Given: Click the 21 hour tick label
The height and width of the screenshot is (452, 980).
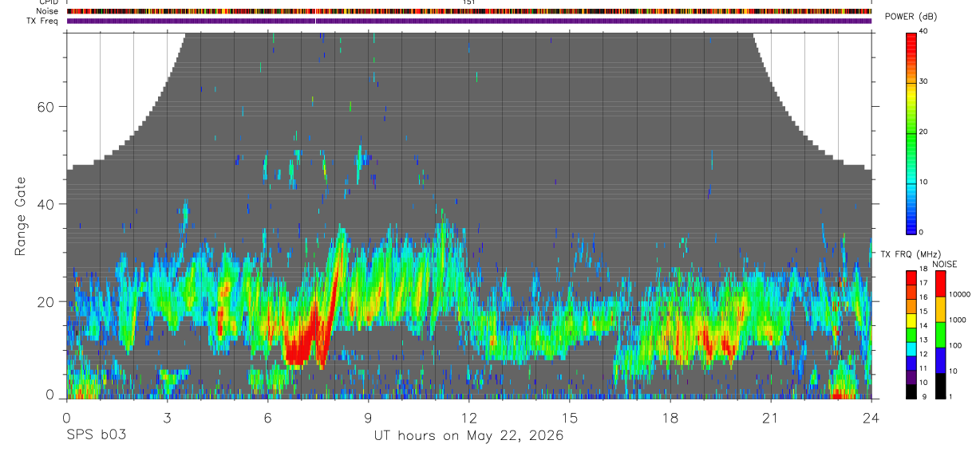Looking at the screenshot, I should tap(771, 418).
